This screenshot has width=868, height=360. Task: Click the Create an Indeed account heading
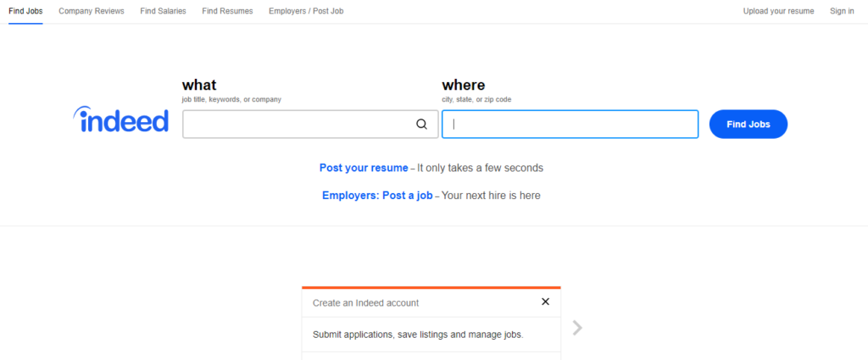coord(365,303)
